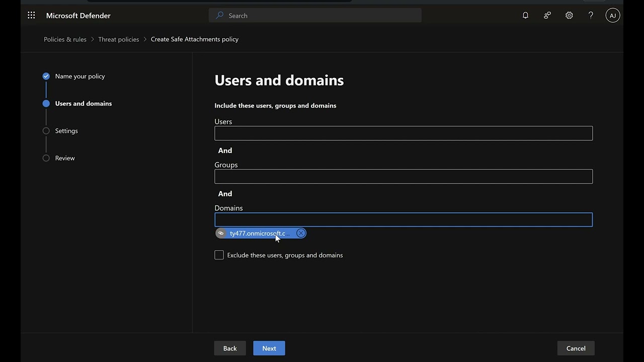Open the notifications bell
Image resolution: width=644 pixels, height=362 pixels.
tap(525, 16)
